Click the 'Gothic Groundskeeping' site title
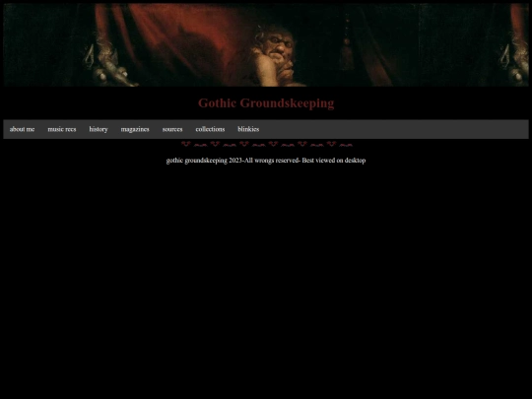 [x=266, y=103]
